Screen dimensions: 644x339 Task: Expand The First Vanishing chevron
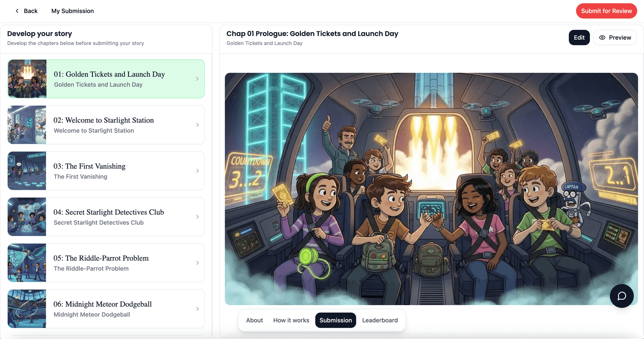click(x=198, y=171)
